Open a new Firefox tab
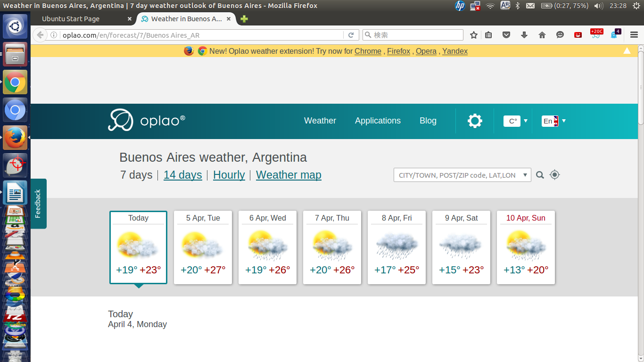The height and width of the screenshot is (362, 644). [244, 19]
